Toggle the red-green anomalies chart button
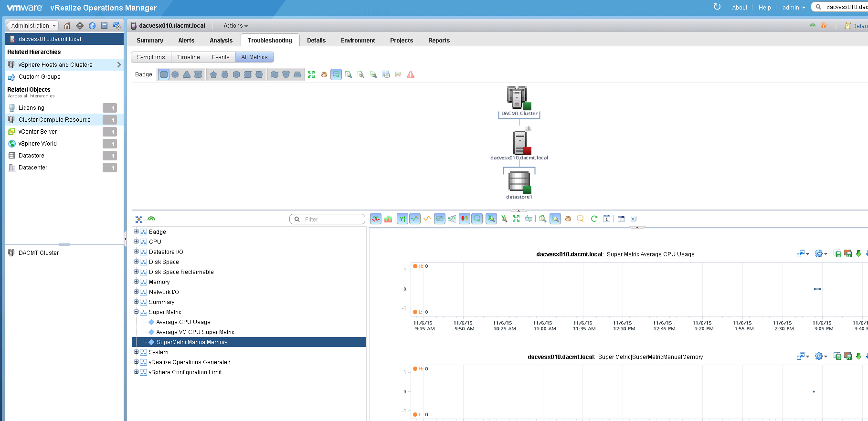Screen dimensions: 868x421 376,219
